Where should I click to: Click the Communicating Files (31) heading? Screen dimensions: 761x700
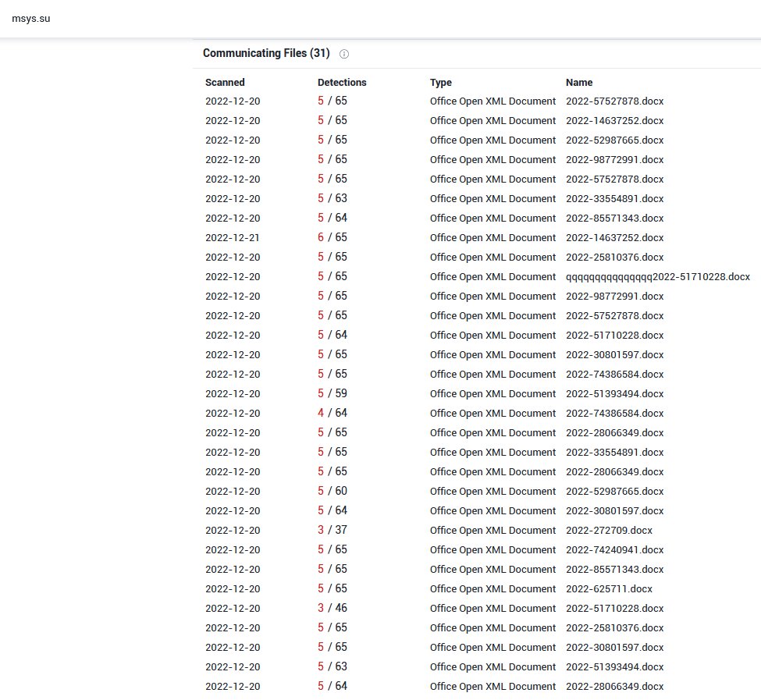pos(266,53)
